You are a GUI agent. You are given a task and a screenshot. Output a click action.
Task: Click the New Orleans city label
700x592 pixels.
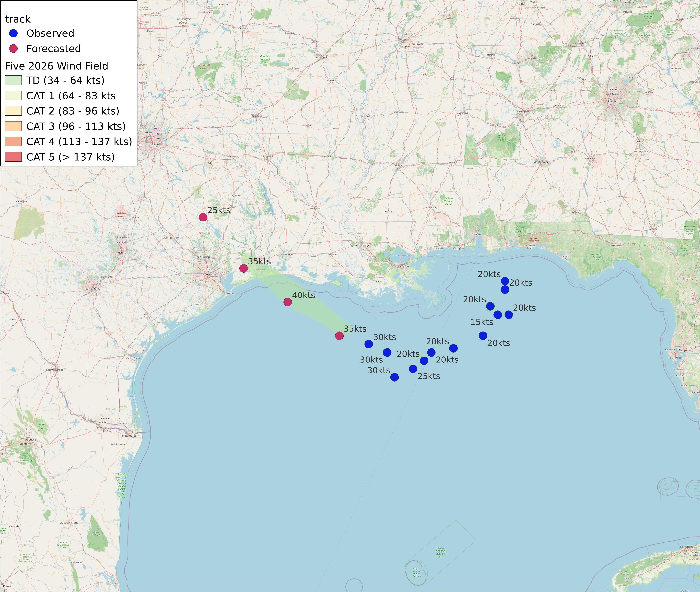tap(403, 266)
